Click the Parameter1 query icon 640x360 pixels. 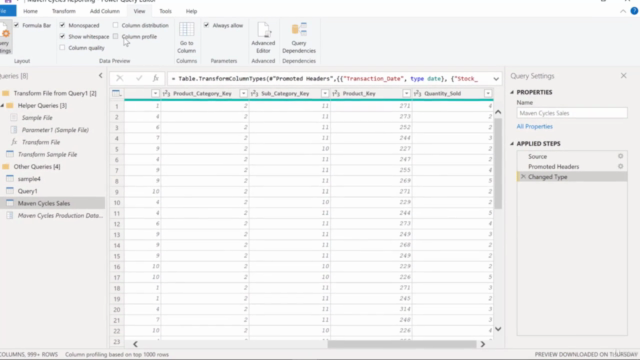coord(14,130)
